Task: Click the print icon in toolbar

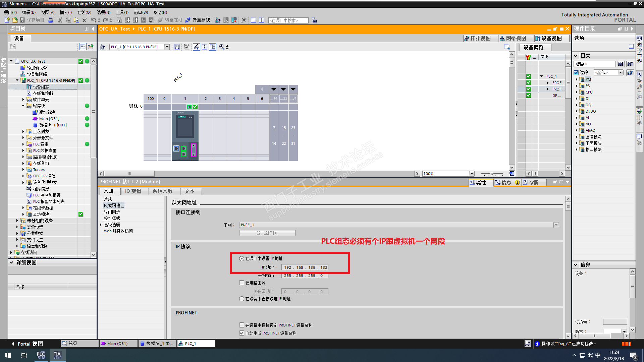Action: 50,20
